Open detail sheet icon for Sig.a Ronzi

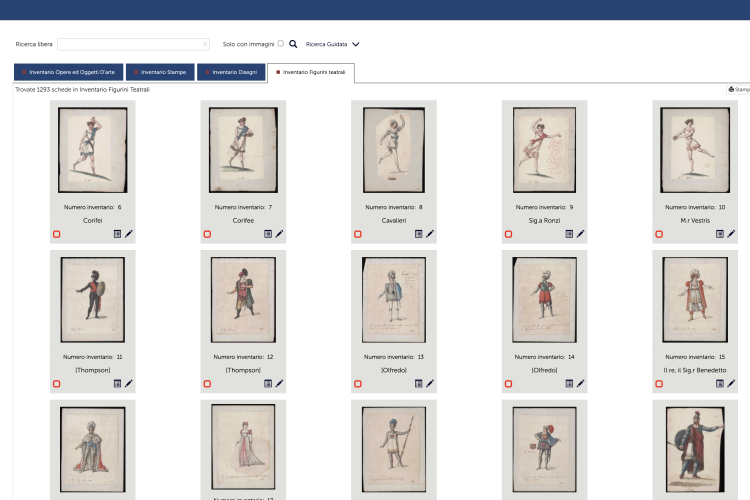point(569,234)
